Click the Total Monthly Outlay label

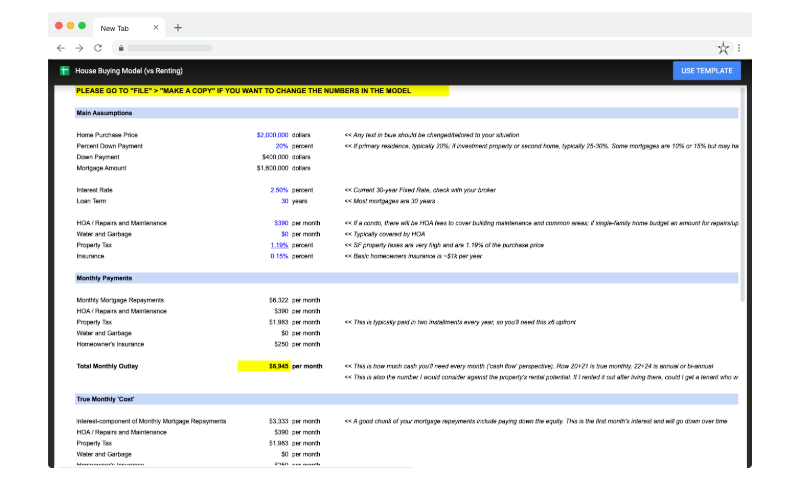click(107, 366)
